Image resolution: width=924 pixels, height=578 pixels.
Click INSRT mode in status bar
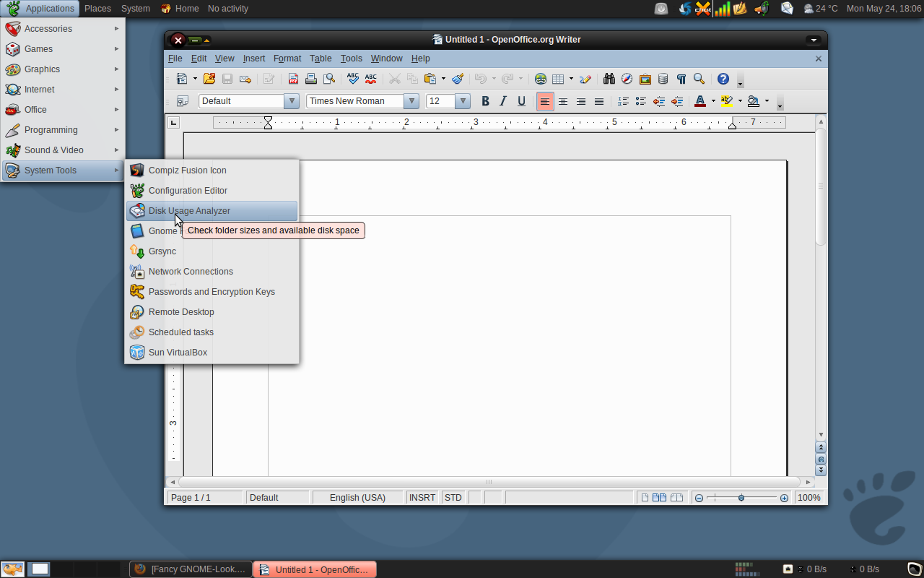(422, 498)
